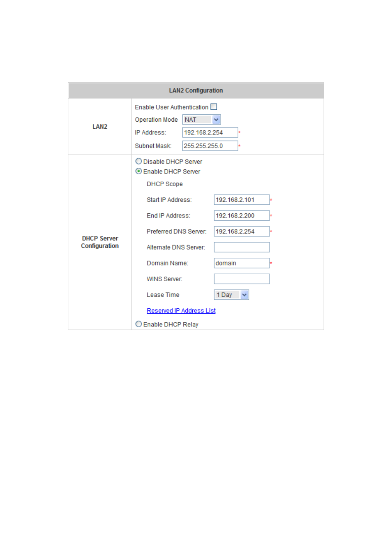
Task: Click the Preferred DNS Server field
Action: (x=242, y=231)
